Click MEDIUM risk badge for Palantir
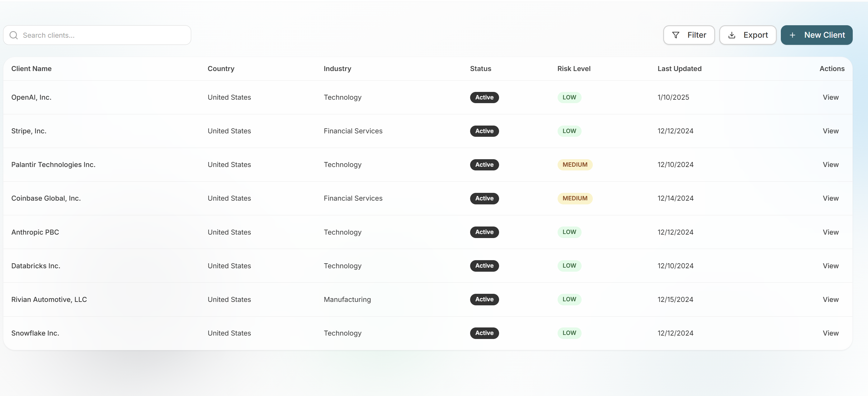The height and width of the screenshot is (396, 868). click(574, 165)
